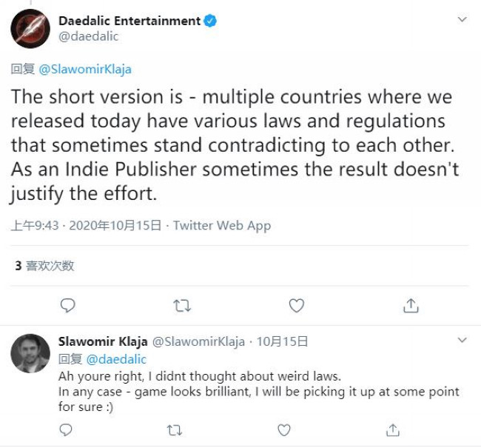Open the Daedalic Entertainment profile picture
The width and height of the screenshot is (481, 448).
pyautogui.click(x=30, y=29)
